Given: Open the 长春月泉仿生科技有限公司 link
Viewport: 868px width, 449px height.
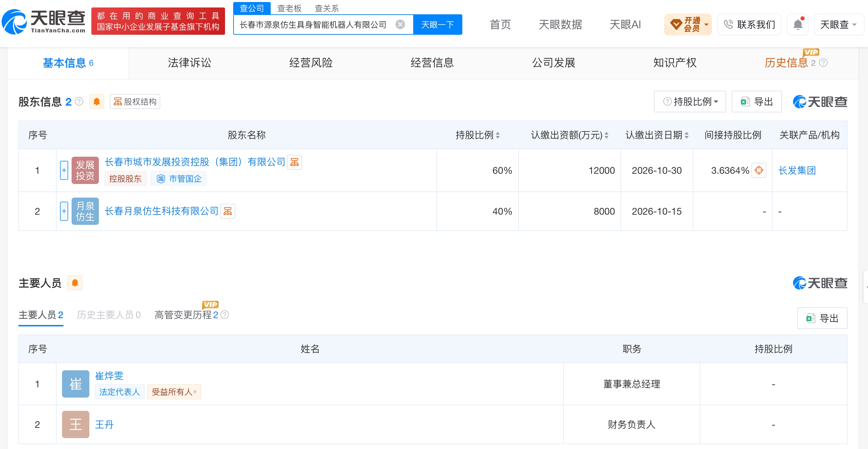Looking at the screenshot, I should [x=162, y=211].
